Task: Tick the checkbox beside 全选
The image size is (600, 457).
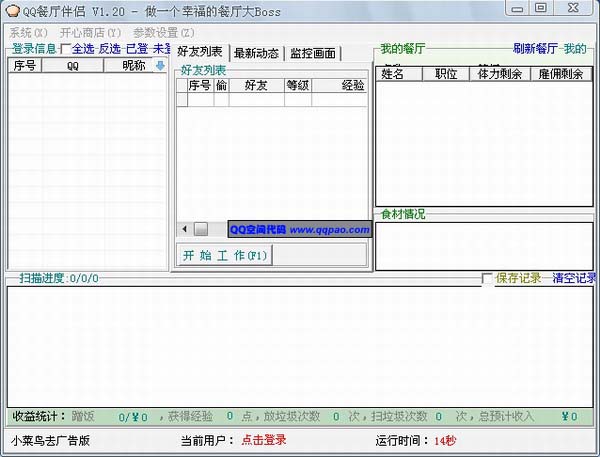Action: pos(65,49)
